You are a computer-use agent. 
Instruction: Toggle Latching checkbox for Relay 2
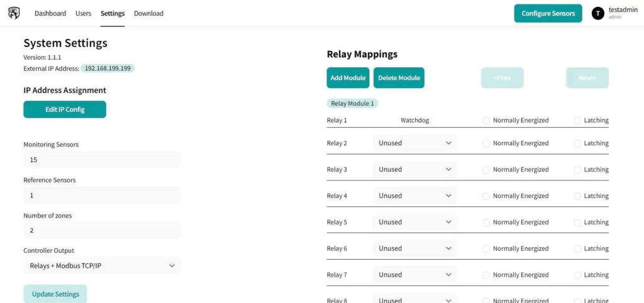(577, 143)
